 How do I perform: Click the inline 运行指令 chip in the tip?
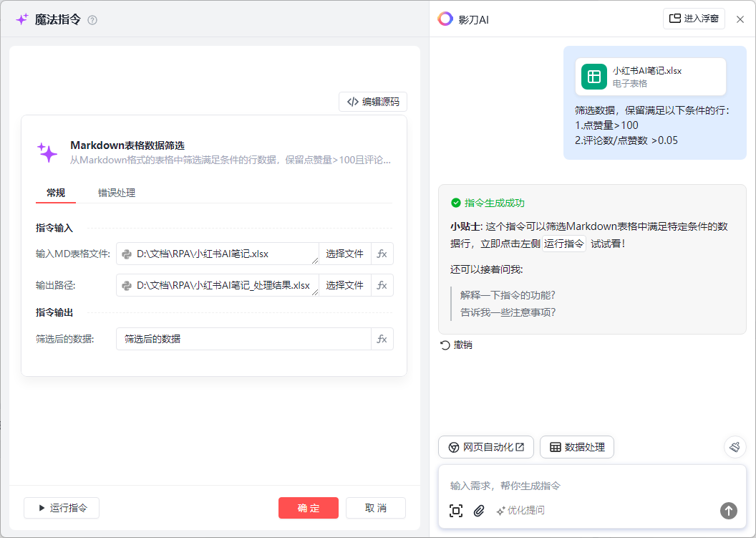coord(564,244)
